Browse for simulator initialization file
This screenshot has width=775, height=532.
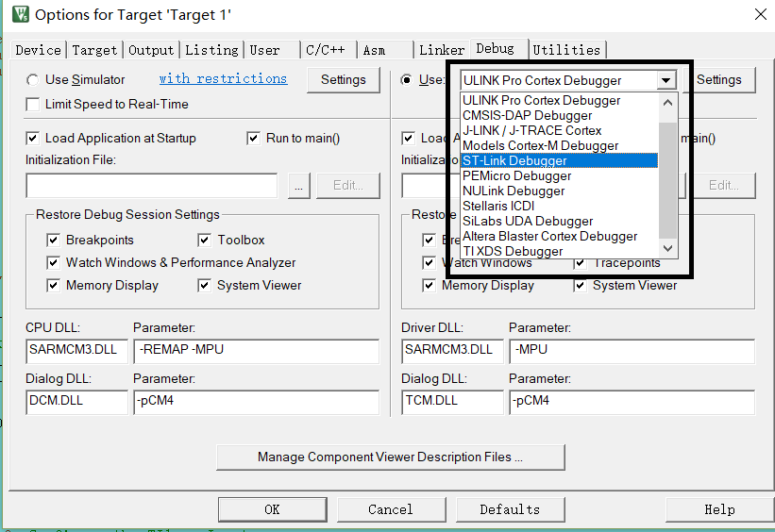[299, 185]
